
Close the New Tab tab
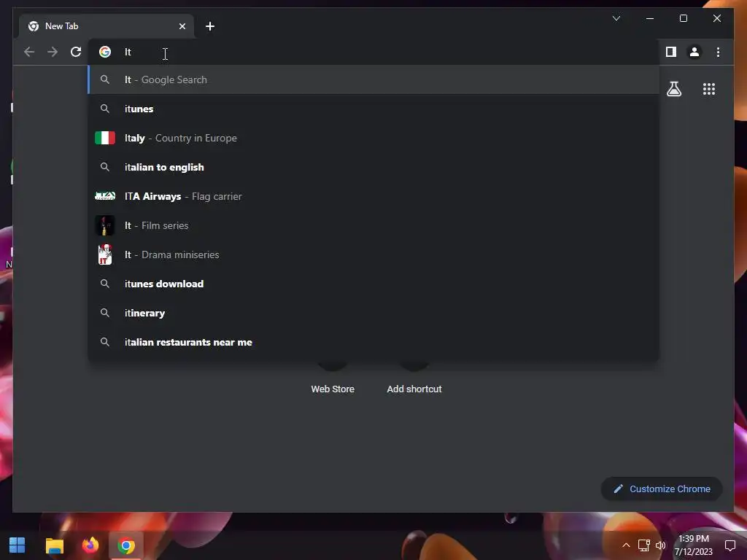coord(182,26)
